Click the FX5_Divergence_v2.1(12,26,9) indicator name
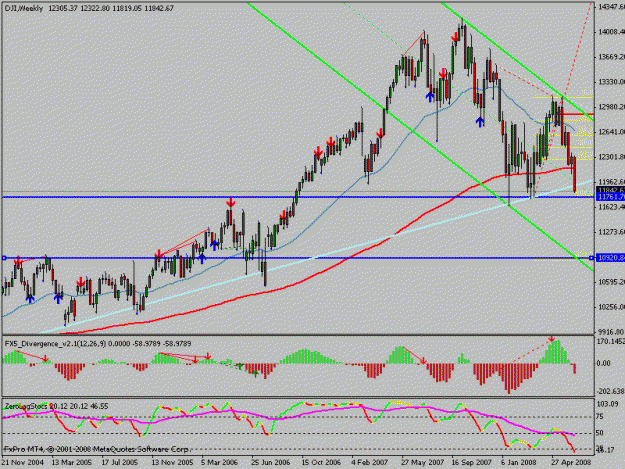Image resolution: width=625 pixels, height=469 pixels. tap(55, 343)
